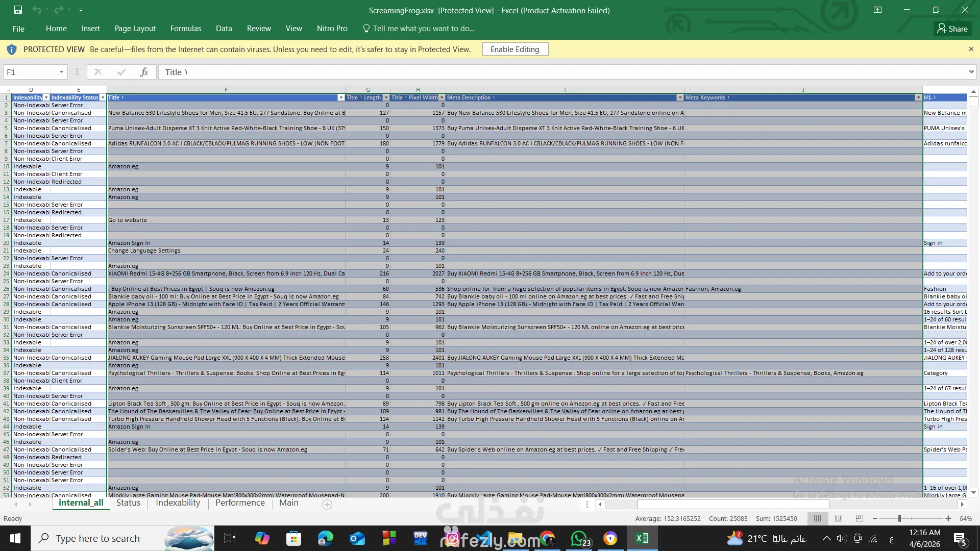Save the workbook with the floppy icon
The height and width of the screenshot is (551, 980).
(18, 10)
